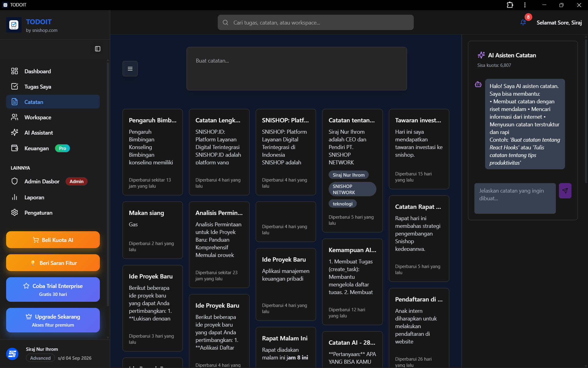
Task: Toggle the notes view with hamburger button
Action: tap(130, 69)
